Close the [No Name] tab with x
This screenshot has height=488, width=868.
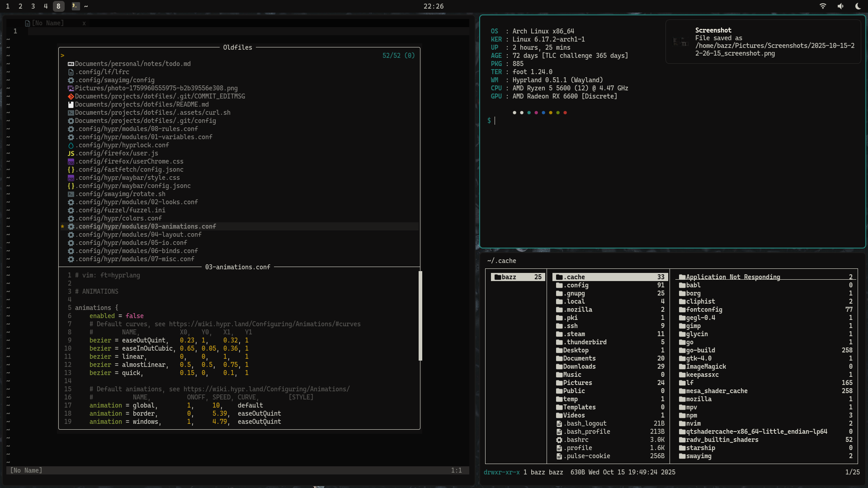click(x=84, y=23)
